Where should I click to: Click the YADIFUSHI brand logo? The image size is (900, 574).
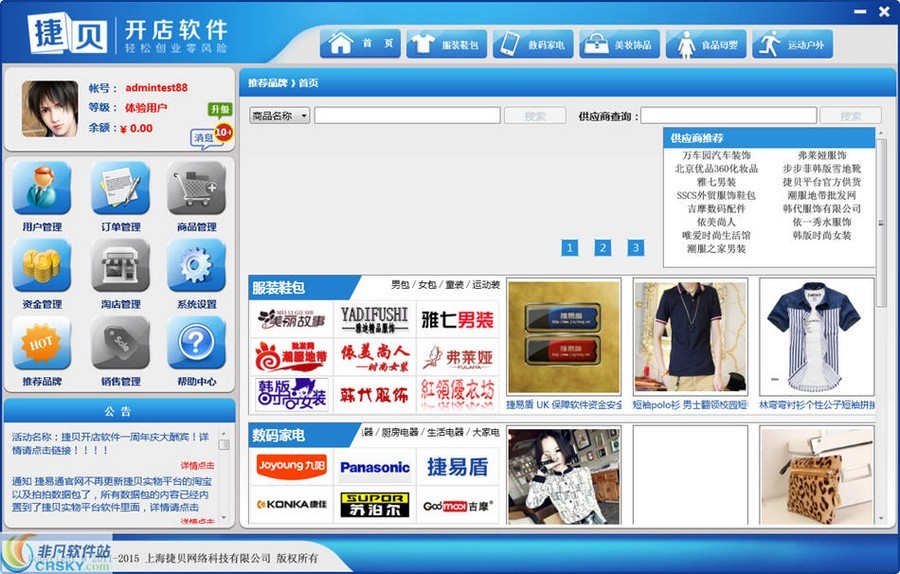pos(374,319)
